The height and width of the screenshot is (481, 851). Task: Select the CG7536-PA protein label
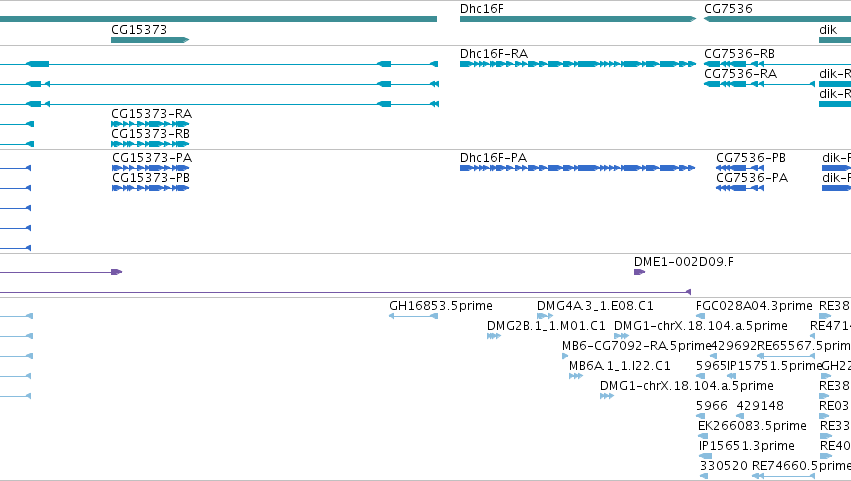click(x=752, y=178)
